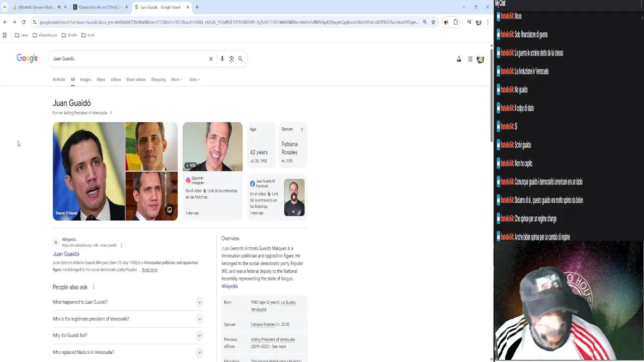
Task: Click the site info icon in address bar
Action: point(34,22)
